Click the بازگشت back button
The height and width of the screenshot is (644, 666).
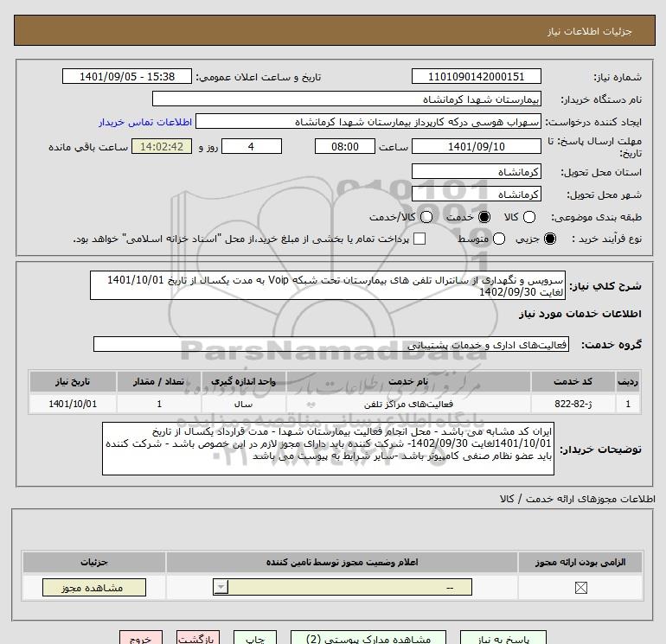tap(198, 638)
